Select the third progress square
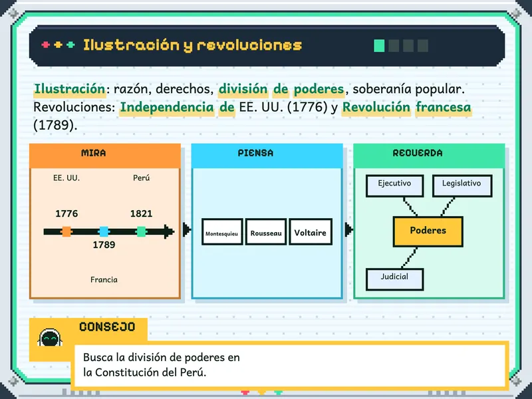Viewport: 532px width, 399px height. (408, 45)
